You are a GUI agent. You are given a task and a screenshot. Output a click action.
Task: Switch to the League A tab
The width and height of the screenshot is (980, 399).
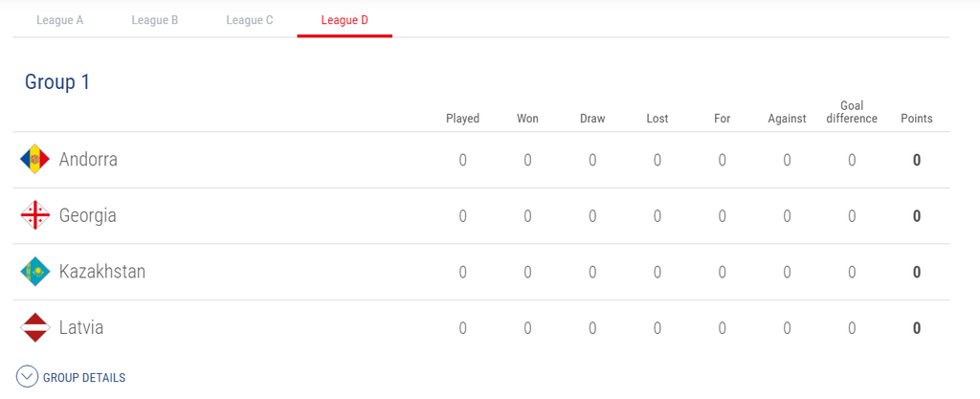click(59, 20)
